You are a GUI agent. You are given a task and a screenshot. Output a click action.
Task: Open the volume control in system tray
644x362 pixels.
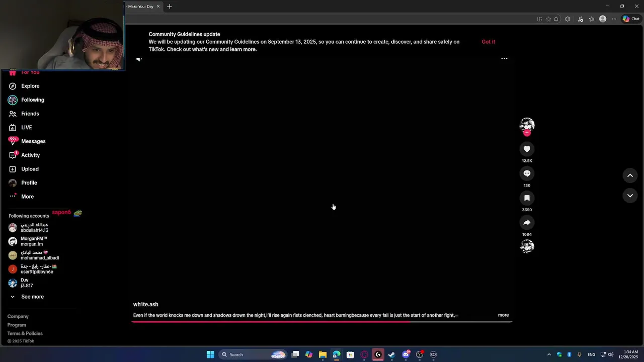pos(611,354)
